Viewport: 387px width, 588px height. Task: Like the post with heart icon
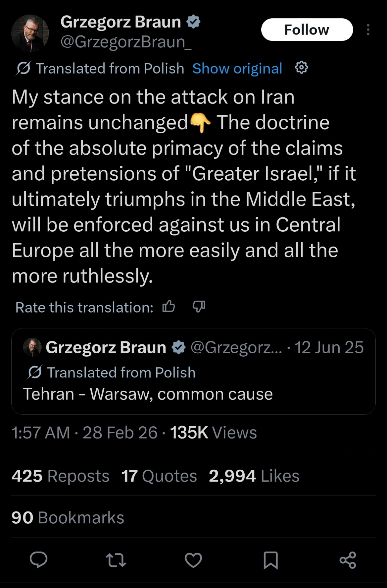pos(193,560)
